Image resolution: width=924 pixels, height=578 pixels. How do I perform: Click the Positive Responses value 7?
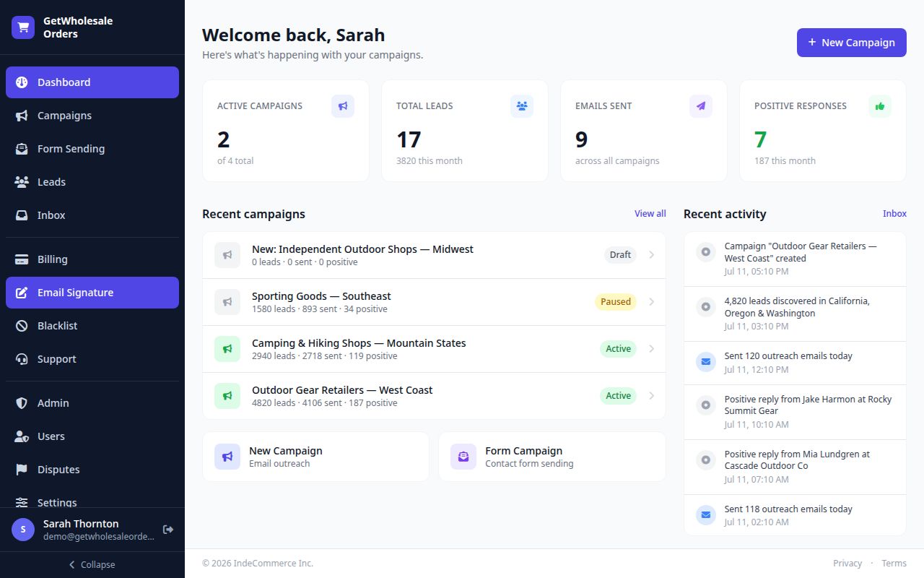760,139
